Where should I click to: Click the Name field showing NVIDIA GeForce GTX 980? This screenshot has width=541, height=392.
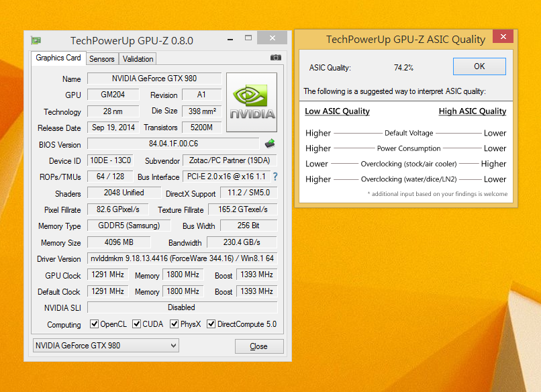154,79
